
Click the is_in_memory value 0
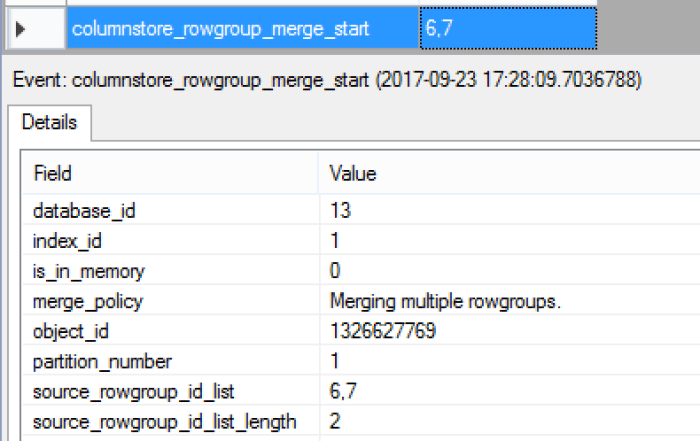pos(335,271)
